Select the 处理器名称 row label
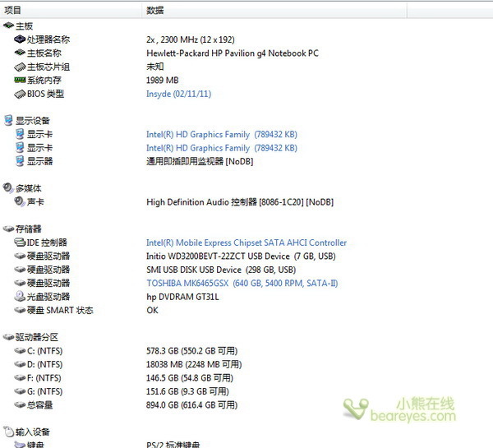Viewport: 493px width, 448px height. click(x=48, y=39)
